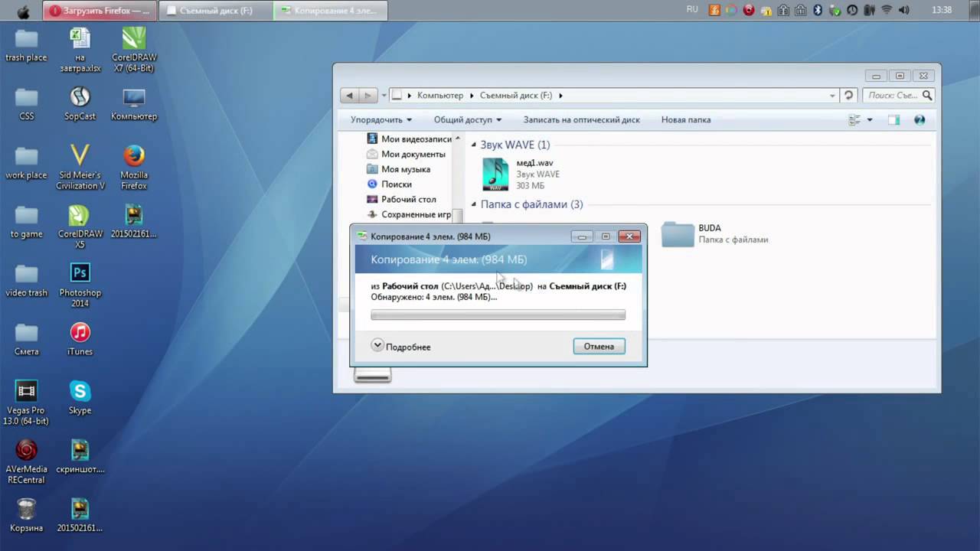Open the help icon in Explorer toolbar
Viewport: 980px width, 551px height.
[x=920, y=120]
